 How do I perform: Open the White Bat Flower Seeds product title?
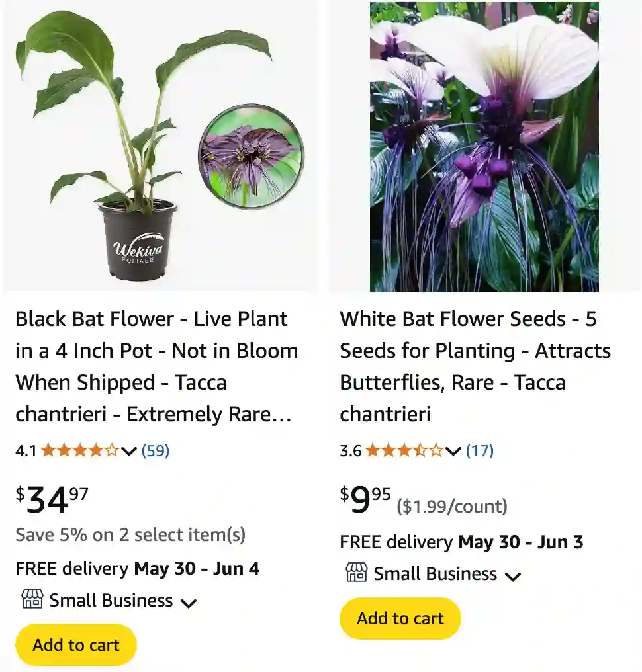475,366
